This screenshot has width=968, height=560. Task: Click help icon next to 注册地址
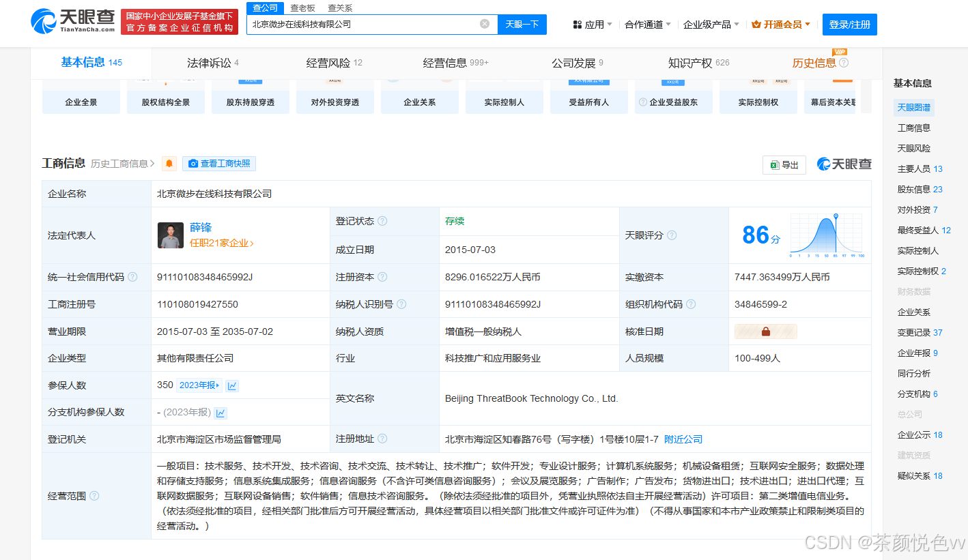tap(382, 439)
